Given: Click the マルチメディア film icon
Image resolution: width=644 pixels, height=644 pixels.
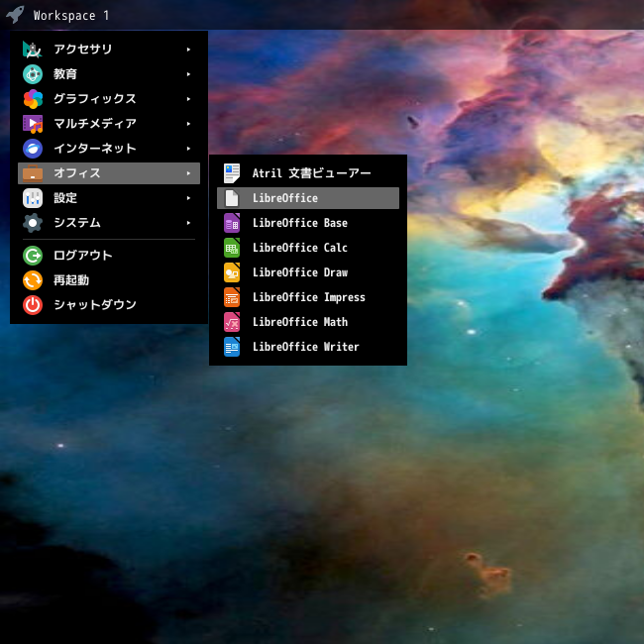Looking at the screenshot, I should point(33,124).
